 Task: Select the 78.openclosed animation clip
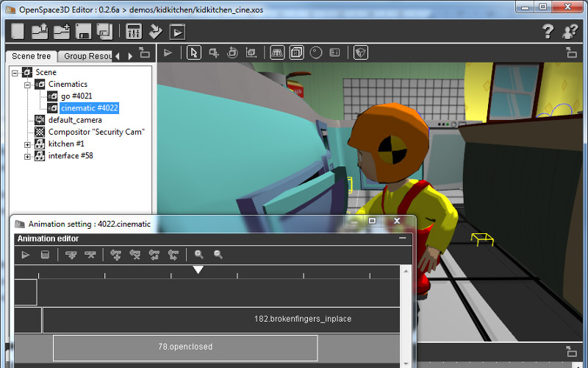click(x=185, y=347)
